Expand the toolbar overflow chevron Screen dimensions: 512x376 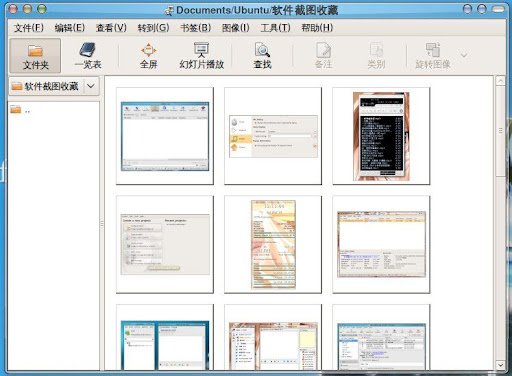tap(464, 55)
